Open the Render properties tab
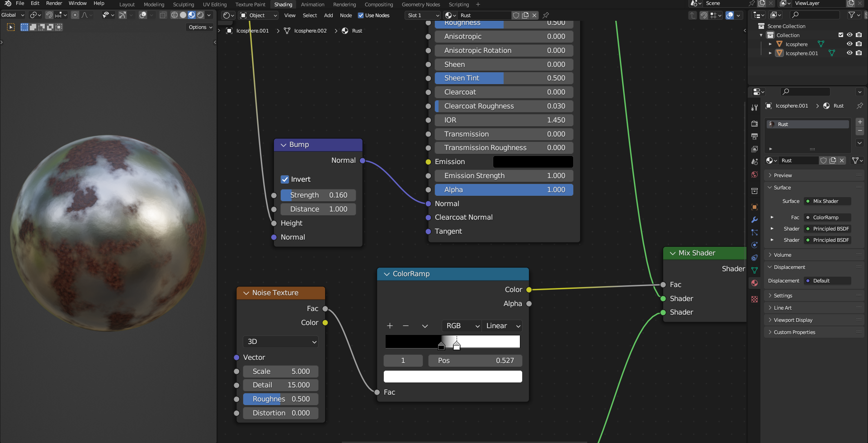The height and width of the screenshot is (443, 868). point(754,124)
